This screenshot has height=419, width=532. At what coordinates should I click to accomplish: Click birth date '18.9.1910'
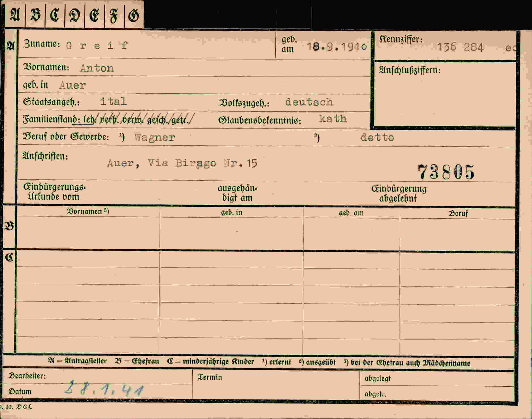click(x=337, y=47)
